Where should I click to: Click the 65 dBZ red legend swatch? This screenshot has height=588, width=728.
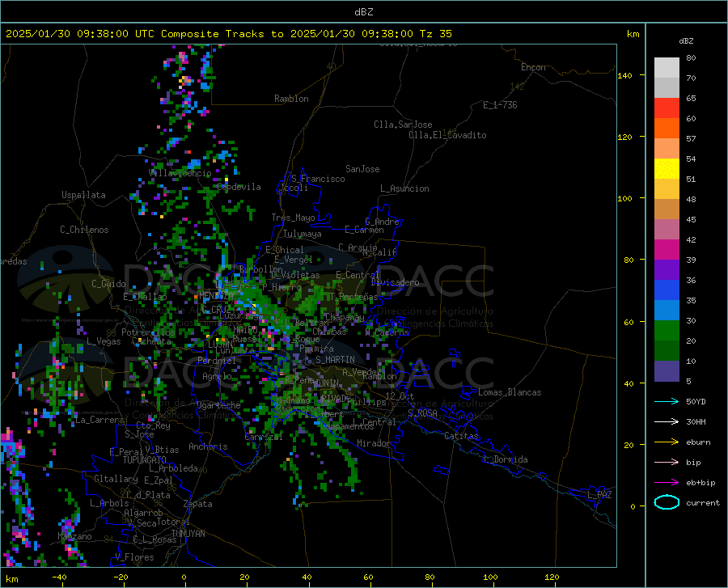(667, 108)
